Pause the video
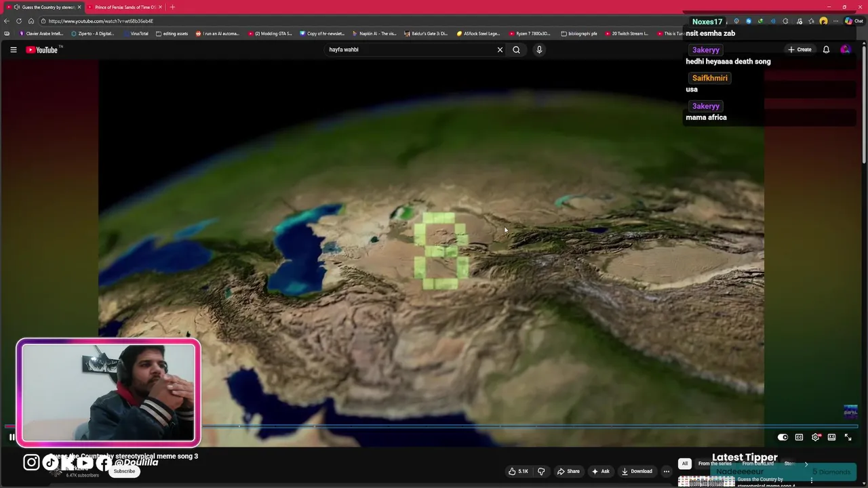 click(x=12, y=437)
